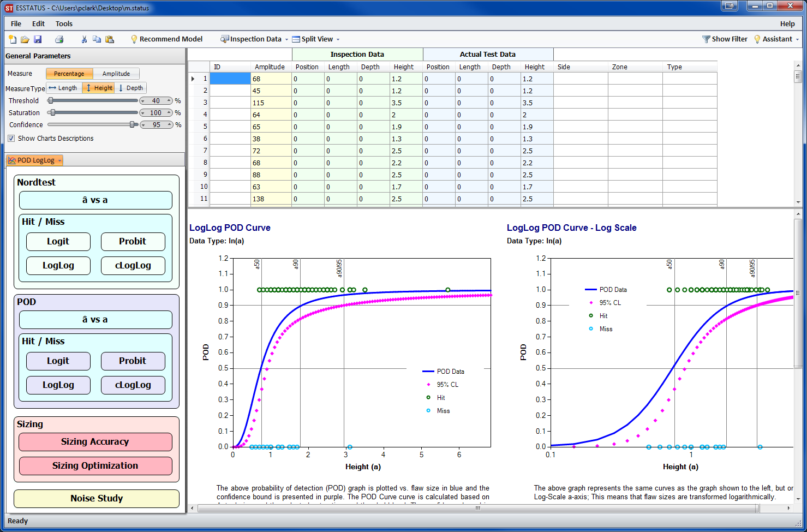Click the POD â vs a button
807x532 pixels.
pos(95,320)
